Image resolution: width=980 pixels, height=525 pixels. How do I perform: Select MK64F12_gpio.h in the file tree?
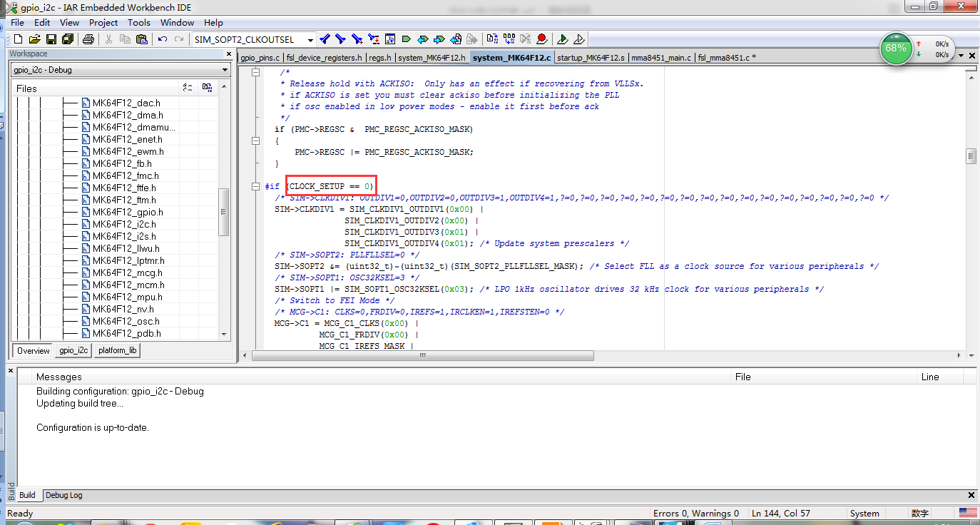pyautogui.click(x=128, y=212)
